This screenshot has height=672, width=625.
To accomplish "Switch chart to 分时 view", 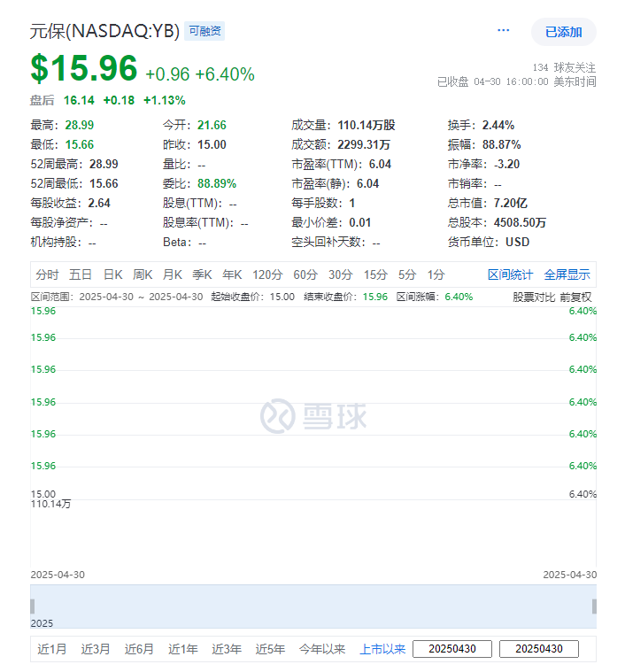I will 47,274.
